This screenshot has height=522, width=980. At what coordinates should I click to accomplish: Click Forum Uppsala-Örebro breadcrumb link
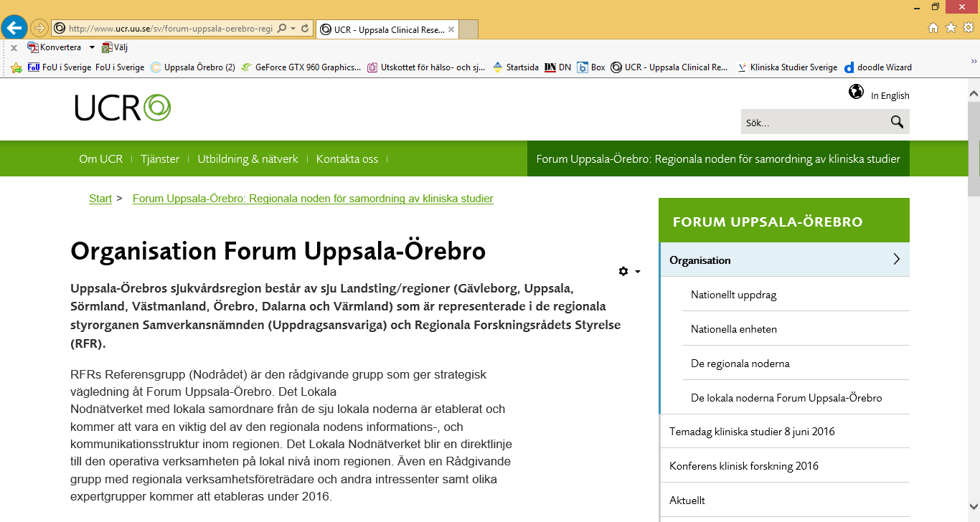coord(313,199)
